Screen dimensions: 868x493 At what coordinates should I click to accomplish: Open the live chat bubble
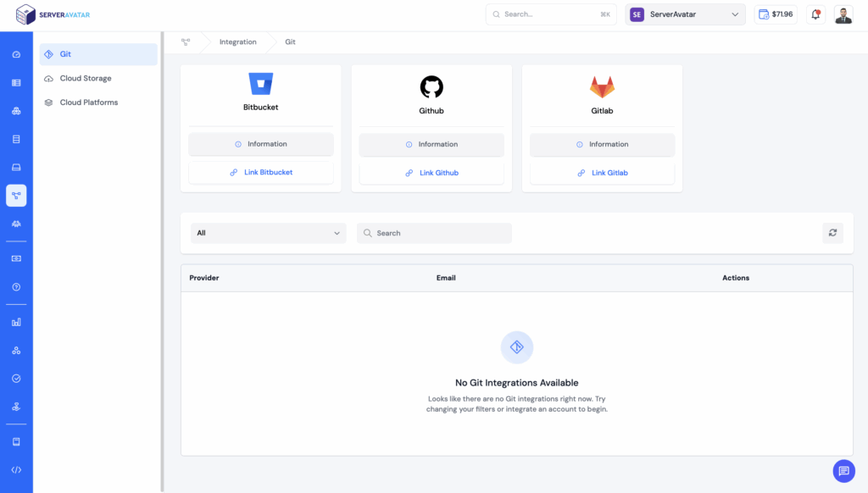pos(843,471)
